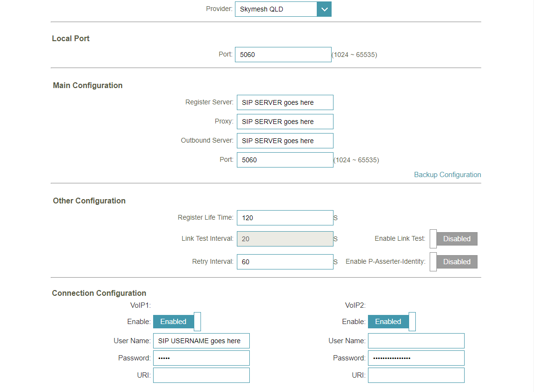This screenshot has height=392, width=534.
Task: Focus the Register Server field
Action: [x=285, y=102]
